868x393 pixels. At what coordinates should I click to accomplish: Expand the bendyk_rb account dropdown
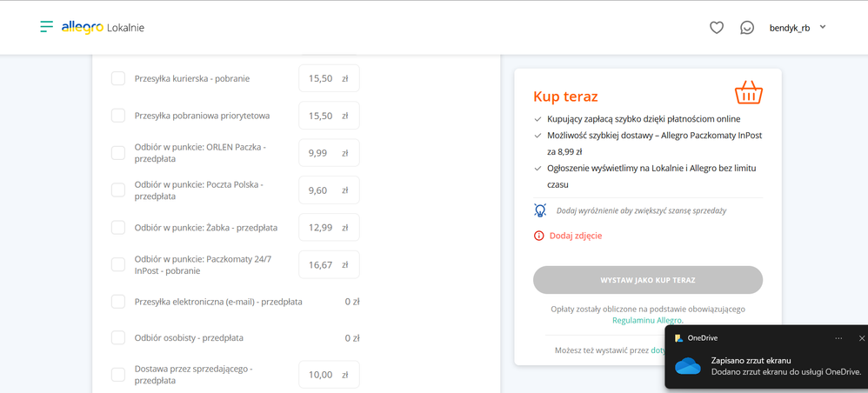[x=823, y=27]
